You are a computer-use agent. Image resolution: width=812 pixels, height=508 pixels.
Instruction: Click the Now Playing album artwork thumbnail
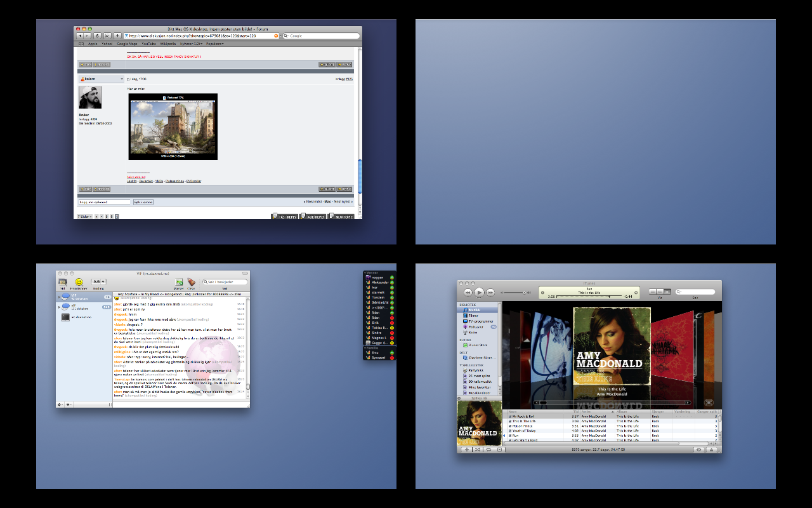click(480, 424)
